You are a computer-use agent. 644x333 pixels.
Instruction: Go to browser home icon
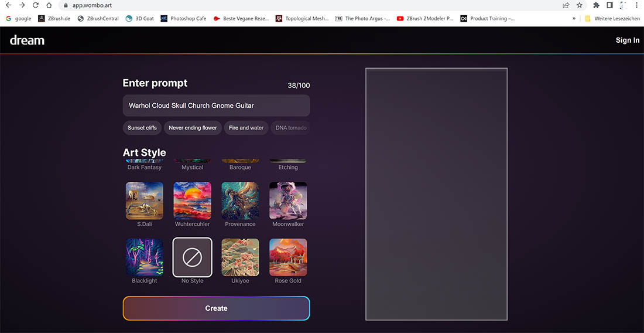49,5
